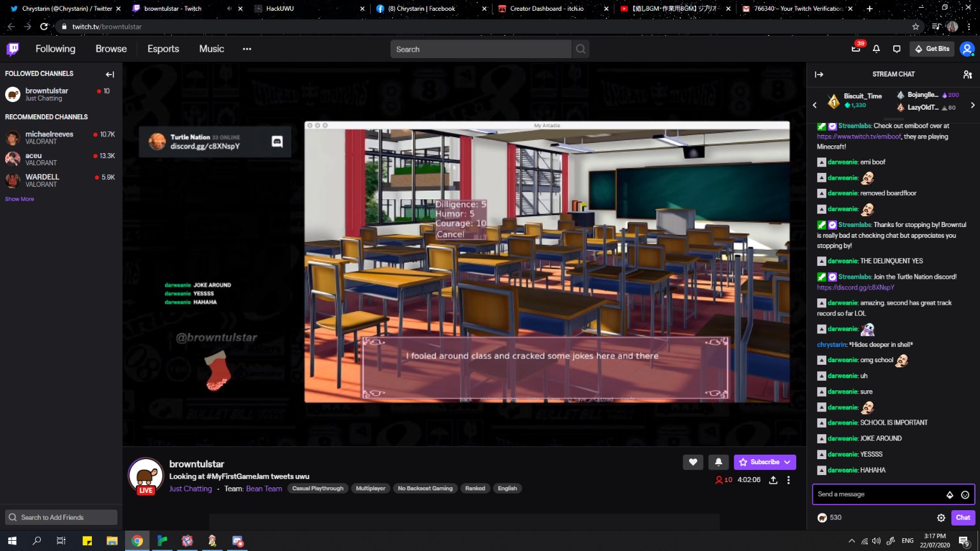
Task: Click the Ranked tag
Action: point(475,489)
